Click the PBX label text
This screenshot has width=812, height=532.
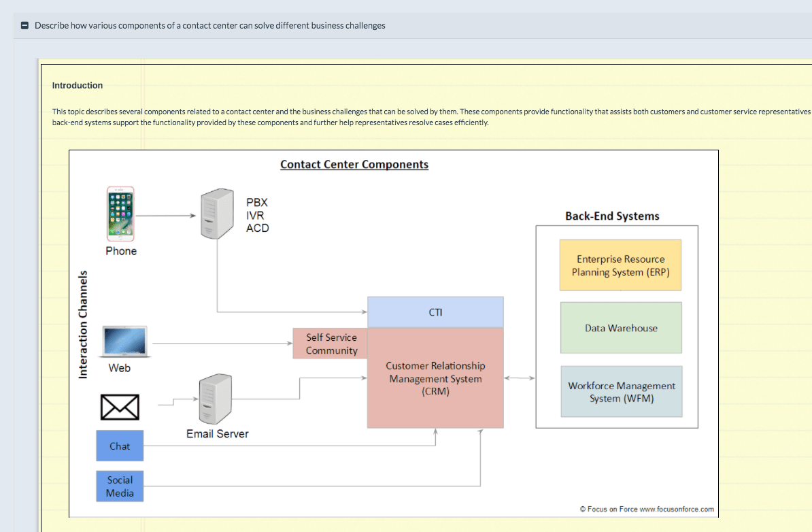point(257,203)
